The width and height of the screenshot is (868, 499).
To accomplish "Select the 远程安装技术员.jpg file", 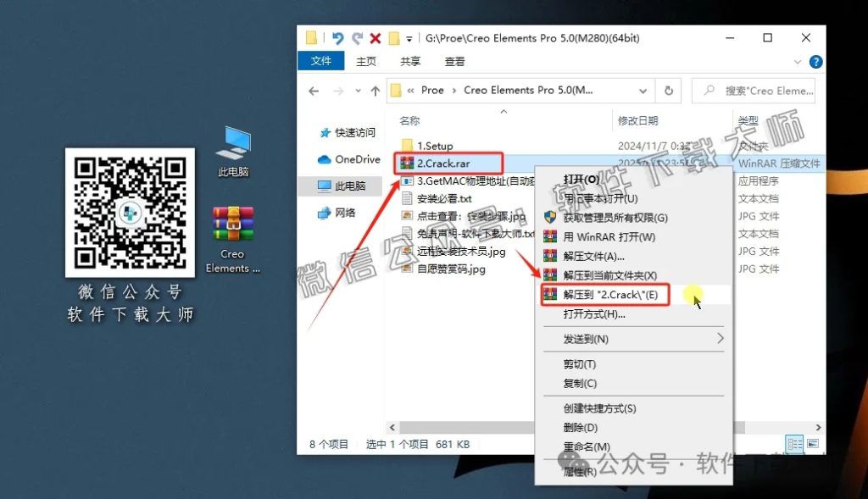I will tap(453, 251).
